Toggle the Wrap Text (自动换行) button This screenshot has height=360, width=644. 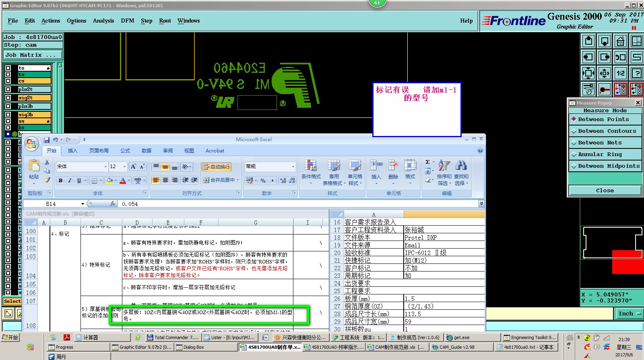[217, 167]
